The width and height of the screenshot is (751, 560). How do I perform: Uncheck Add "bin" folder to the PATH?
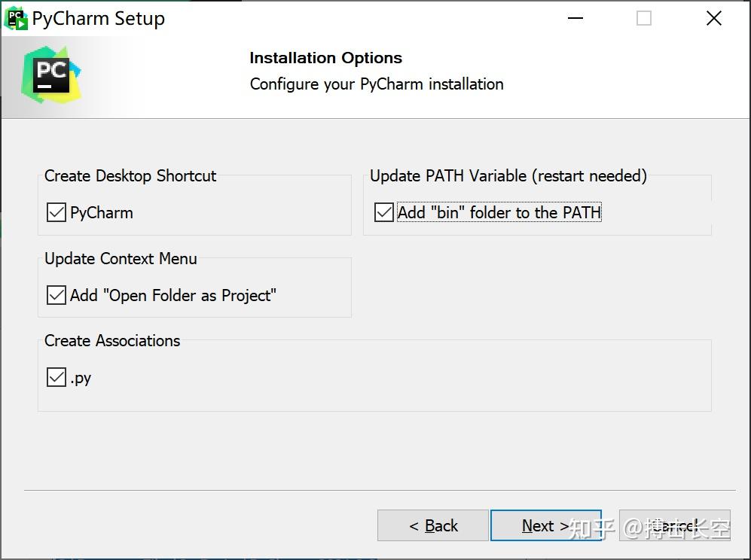[384, 213]
